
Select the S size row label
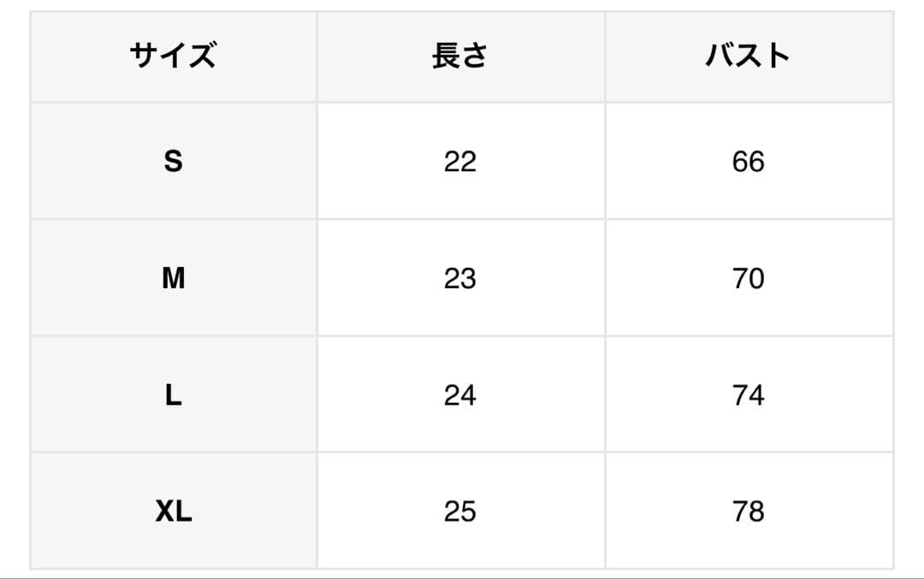[x=173, y=161]
